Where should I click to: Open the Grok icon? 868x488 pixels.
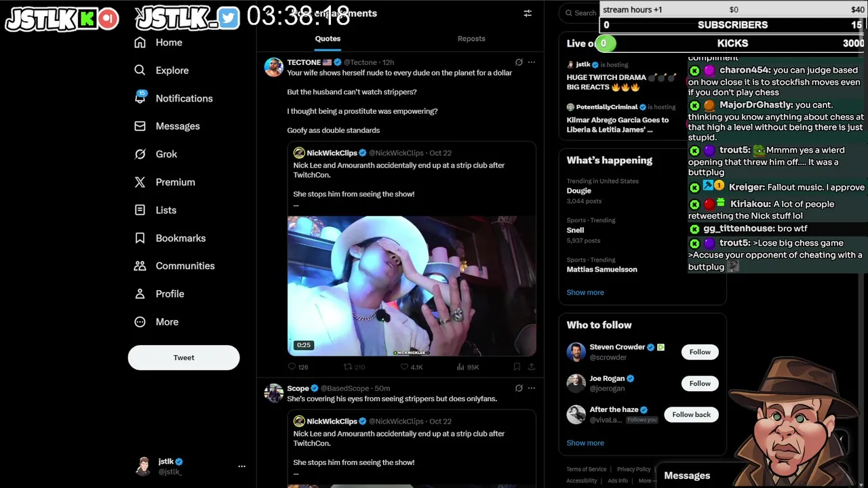140,154
